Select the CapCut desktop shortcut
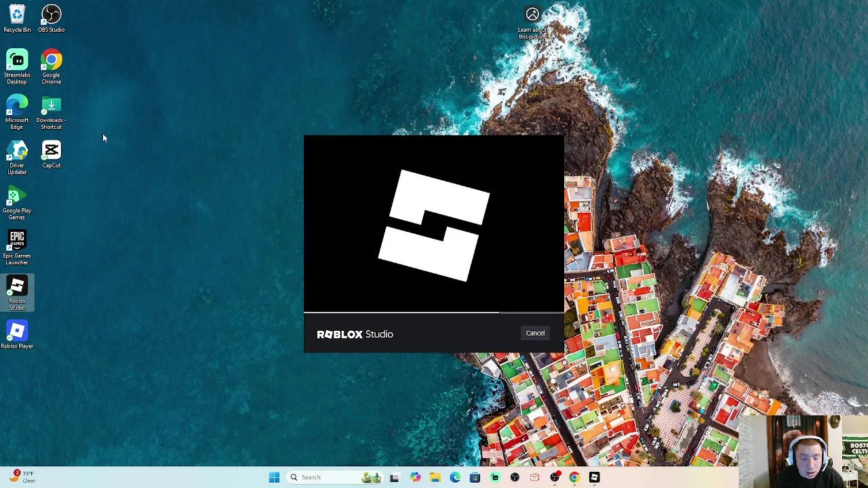This screenshot has width=868, height=488. point(52,155)
